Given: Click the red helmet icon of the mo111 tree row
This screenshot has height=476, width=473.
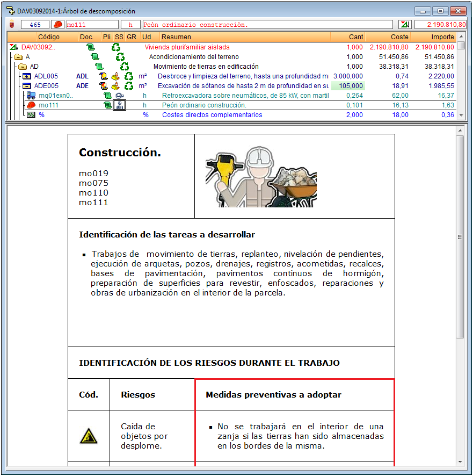Looking at the screenshot, I should (x=31, y=105).
